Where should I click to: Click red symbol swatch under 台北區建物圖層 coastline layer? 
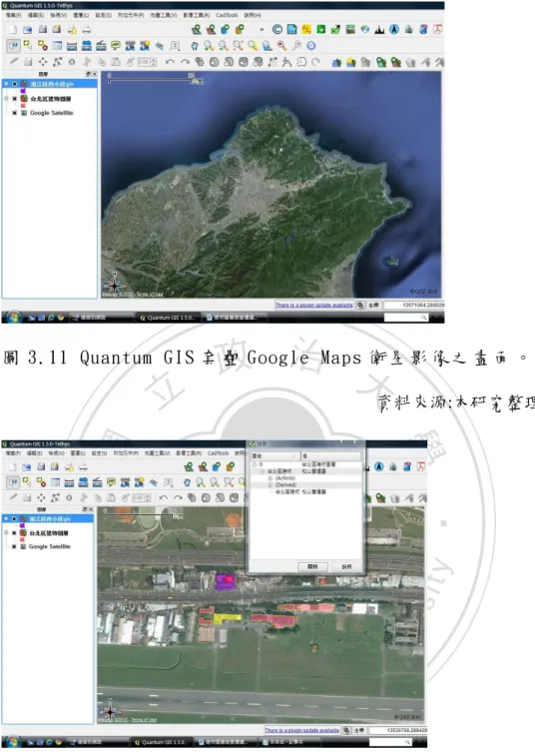point(22,106)
